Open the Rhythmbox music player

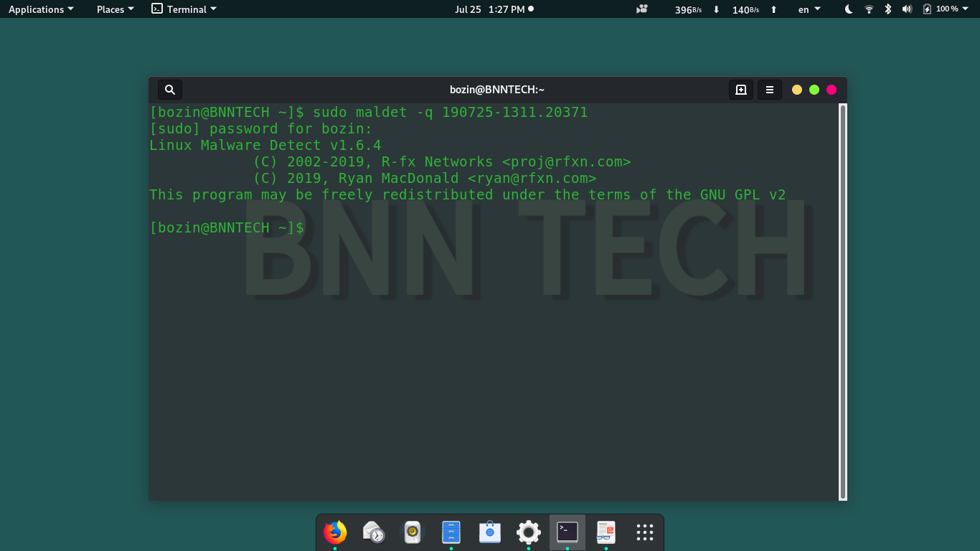point(412,532)
